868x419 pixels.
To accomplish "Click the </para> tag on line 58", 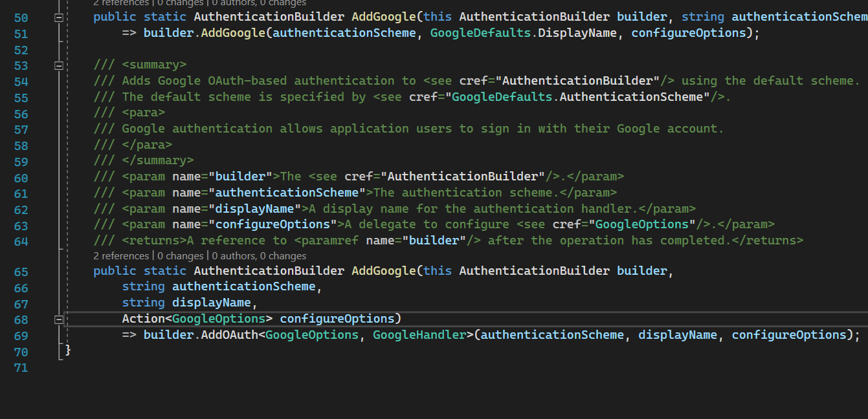I will point(147,145).
